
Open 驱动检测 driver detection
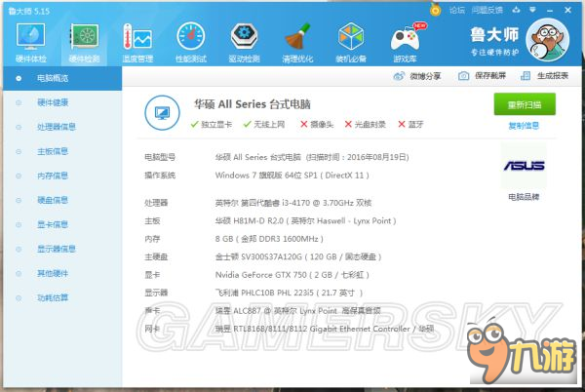coord(244,42)
